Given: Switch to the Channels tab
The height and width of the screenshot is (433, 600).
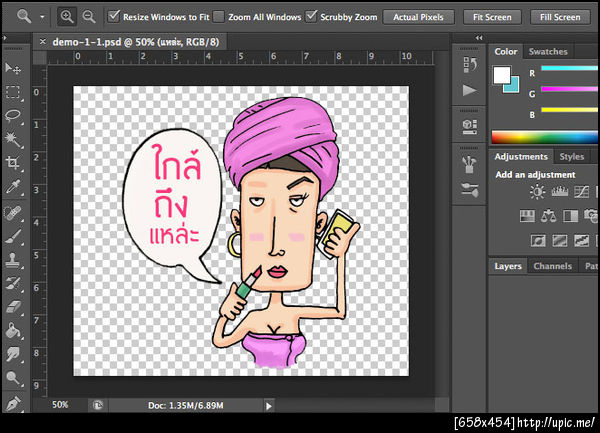Looking at the screenshot, I should [x=553, y=266].
